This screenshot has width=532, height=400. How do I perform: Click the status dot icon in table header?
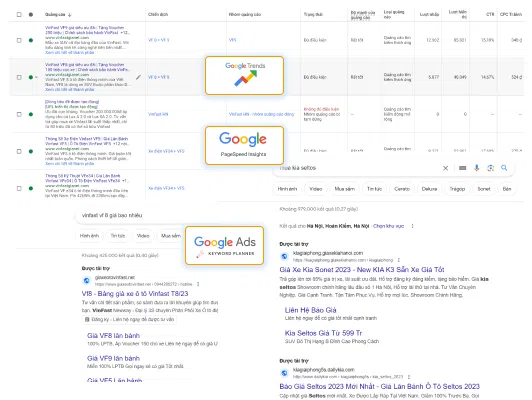click(x=31, y=15)
